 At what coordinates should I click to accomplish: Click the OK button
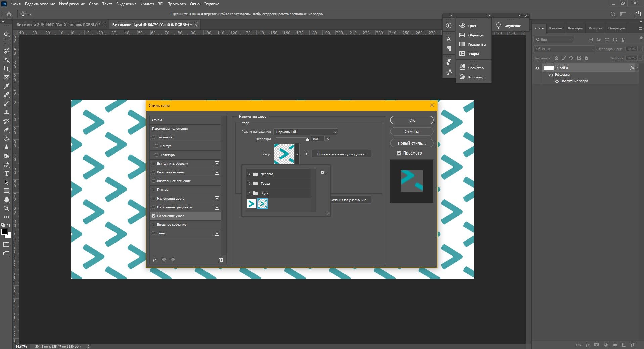(412, 120)
